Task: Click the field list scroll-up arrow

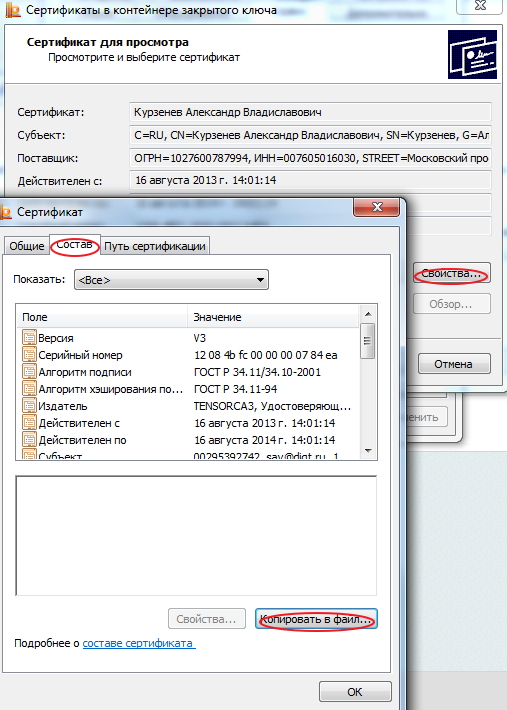Action: pos(368,313)
